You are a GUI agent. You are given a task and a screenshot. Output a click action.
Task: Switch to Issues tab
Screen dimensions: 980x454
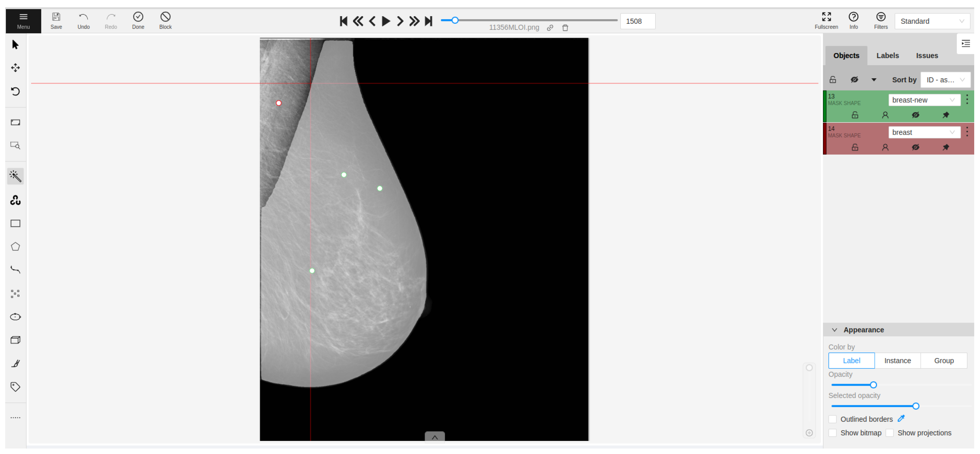927,55
